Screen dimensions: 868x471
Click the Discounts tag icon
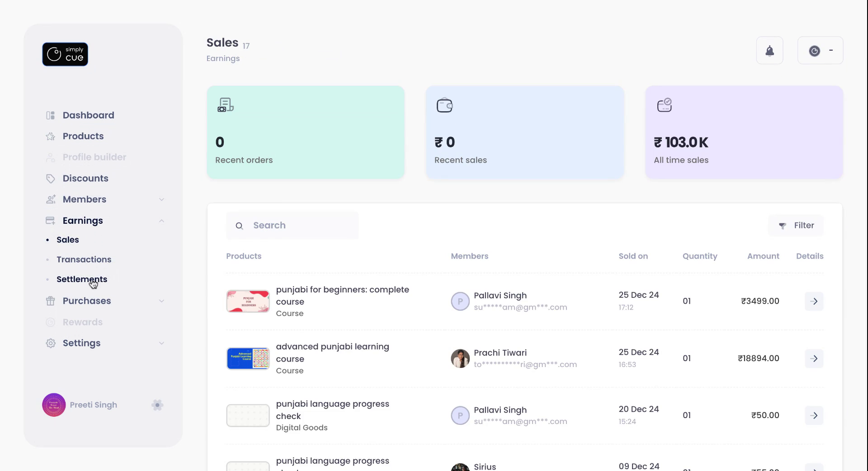(x=51, y=179)
